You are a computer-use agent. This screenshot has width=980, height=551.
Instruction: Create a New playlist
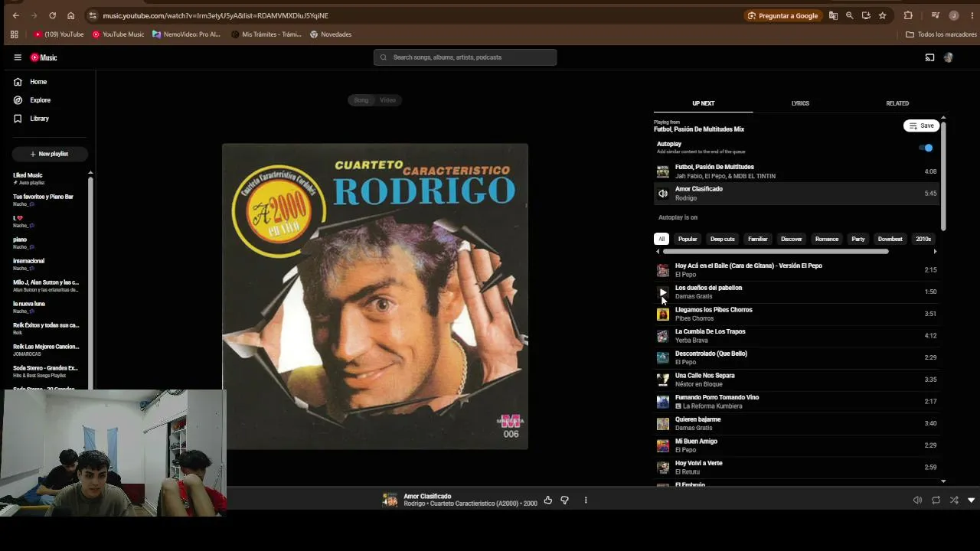[50, 154]
